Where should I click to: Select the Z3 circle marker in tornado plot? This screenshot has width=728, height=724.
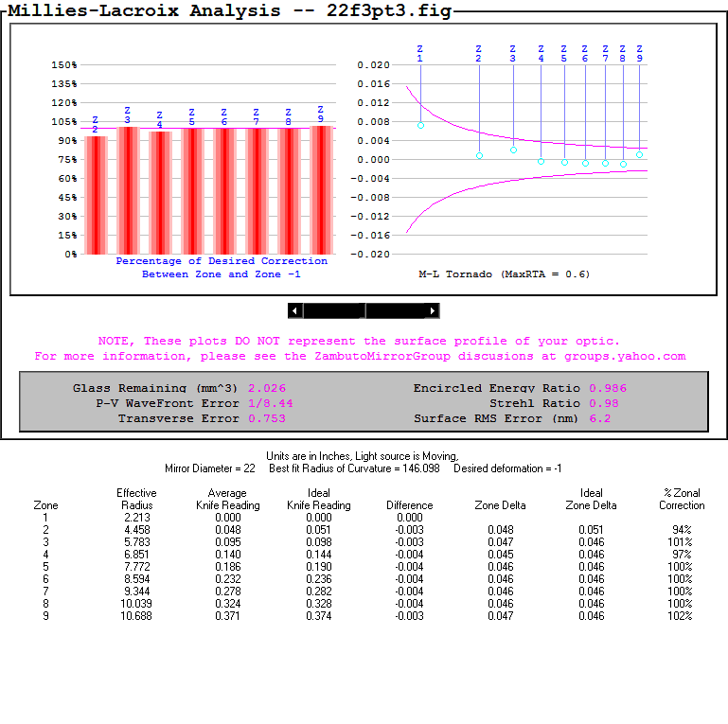(513, 150)
